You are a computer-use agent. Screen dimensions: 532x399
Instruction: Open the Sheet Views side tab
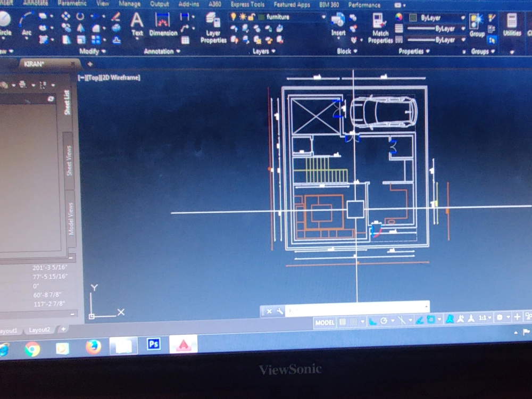69,161
